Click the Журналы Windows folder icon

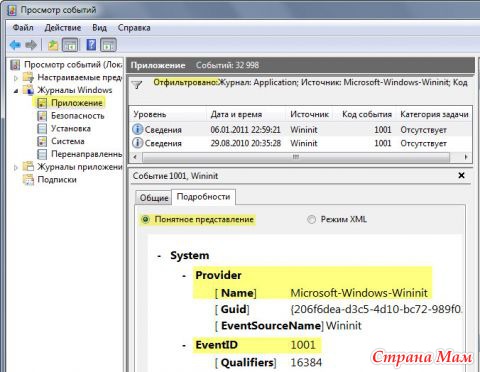pyautogui.click(x=28, y=90)
